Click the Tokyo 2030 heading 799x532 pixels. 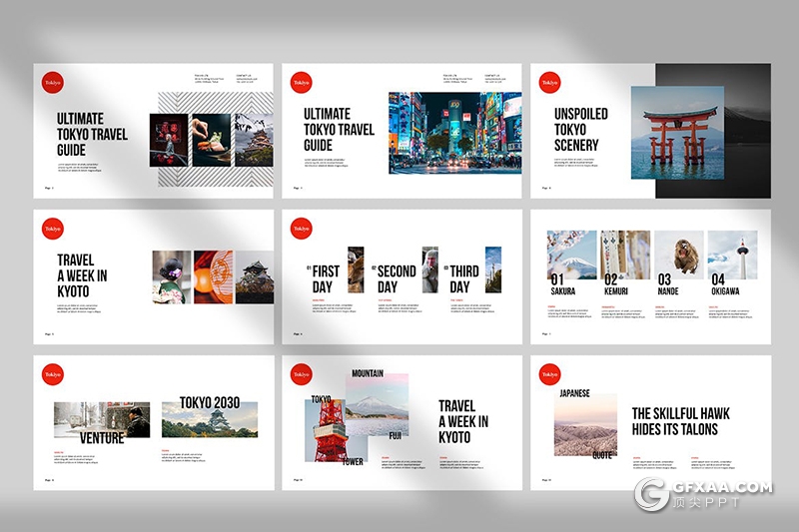[210, 403]
